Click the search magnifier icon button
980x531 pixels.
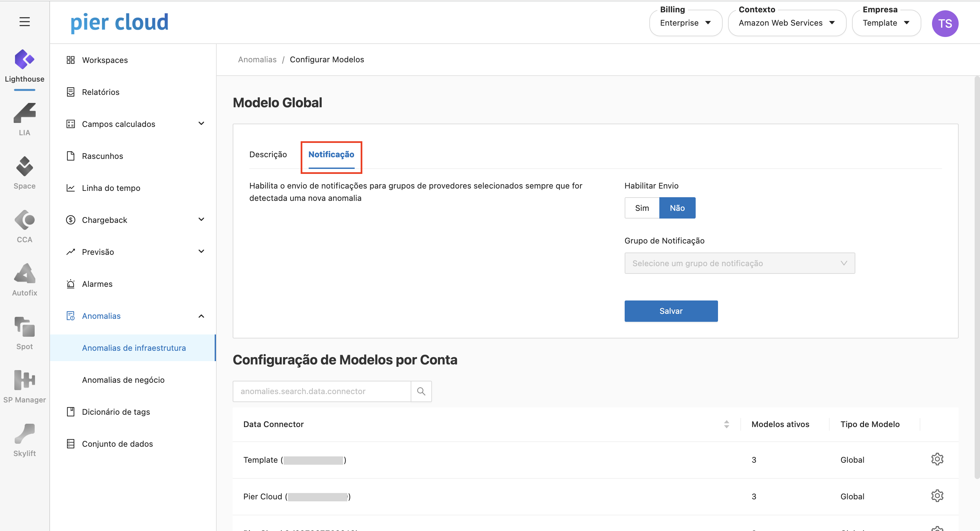[421, 391]
